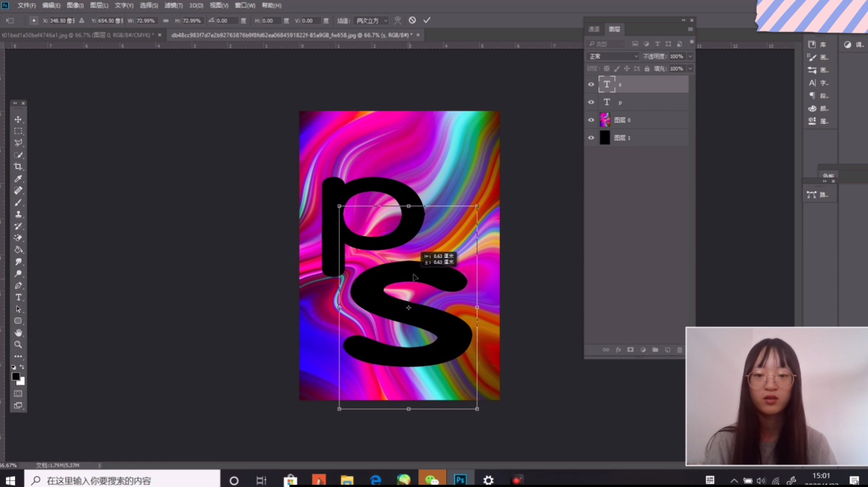868x487 pixels.
Task: Select the 图层 0 layer thumbnail
Action: 605,120
